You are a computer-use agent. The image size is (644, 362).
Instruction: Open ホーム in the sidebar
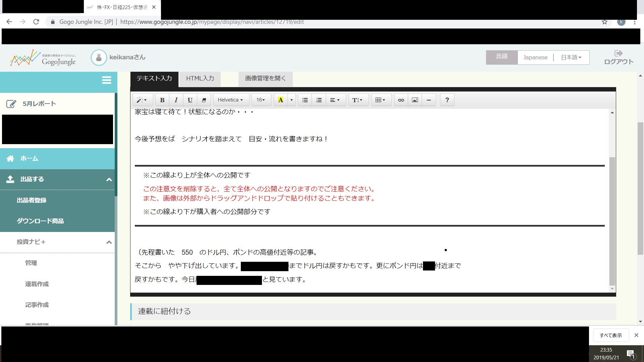(29, 159)
